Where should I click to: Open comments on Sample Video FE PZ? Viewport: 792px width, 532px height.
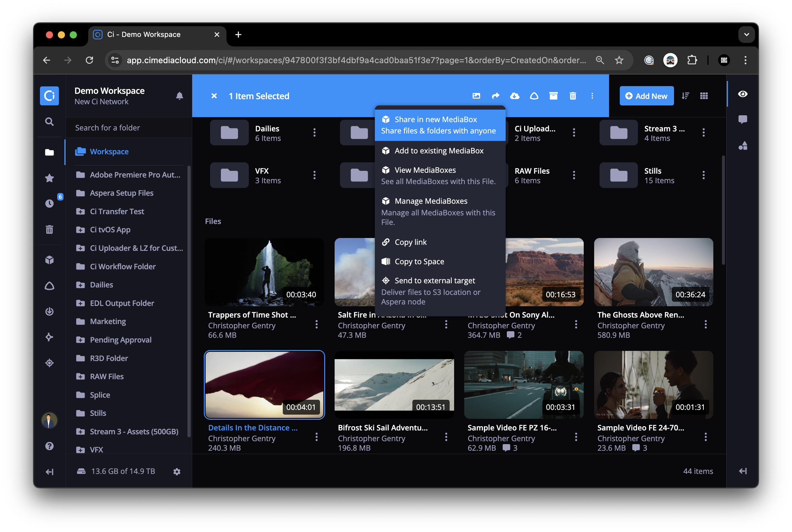pyautogui.click(x=510, y=448)
